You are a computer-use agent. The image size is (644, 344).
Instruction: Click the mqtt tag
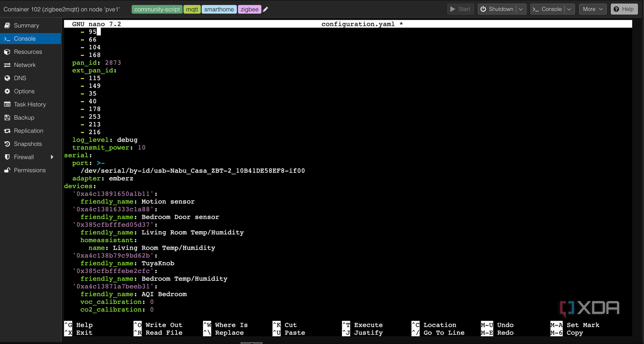click(x=192, y=9)
